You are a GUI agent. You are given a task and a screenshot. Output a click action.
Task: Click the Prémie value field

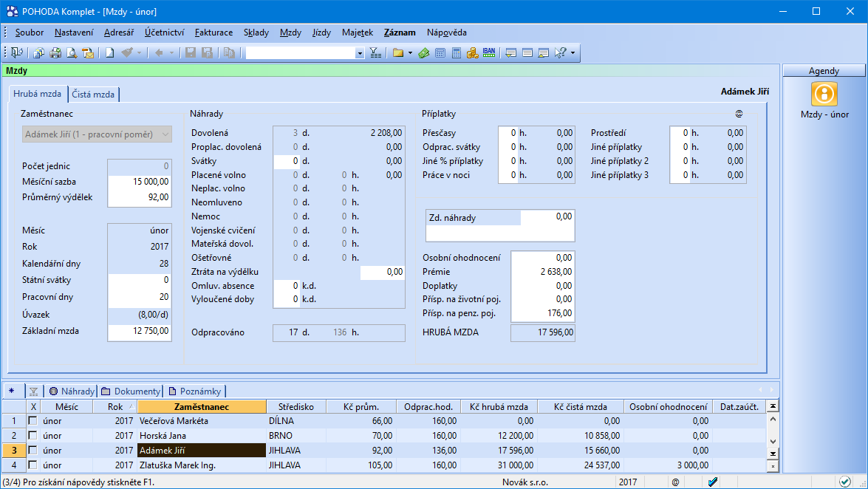[542, 272]
